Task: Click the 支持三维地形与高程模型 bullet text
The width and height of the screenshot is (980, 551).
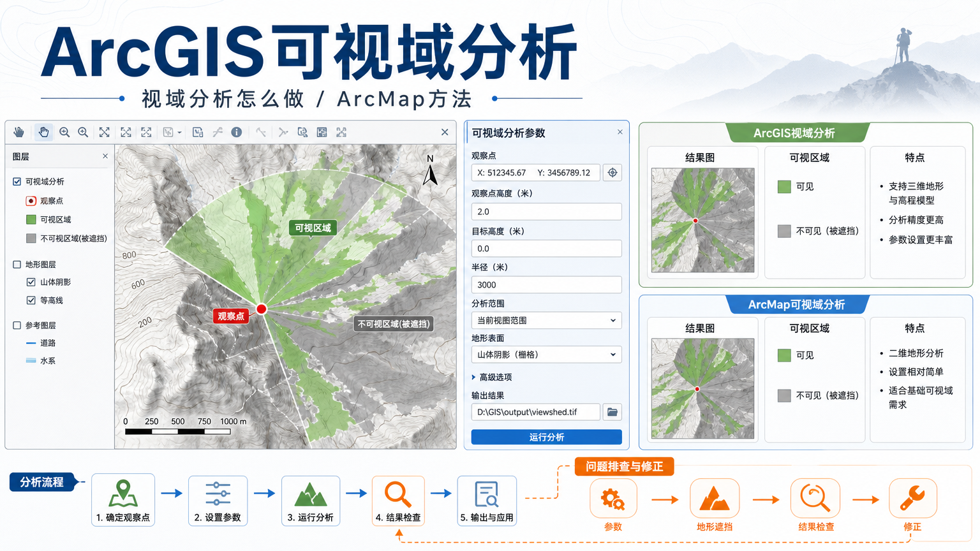Action: tap(916, 193)
